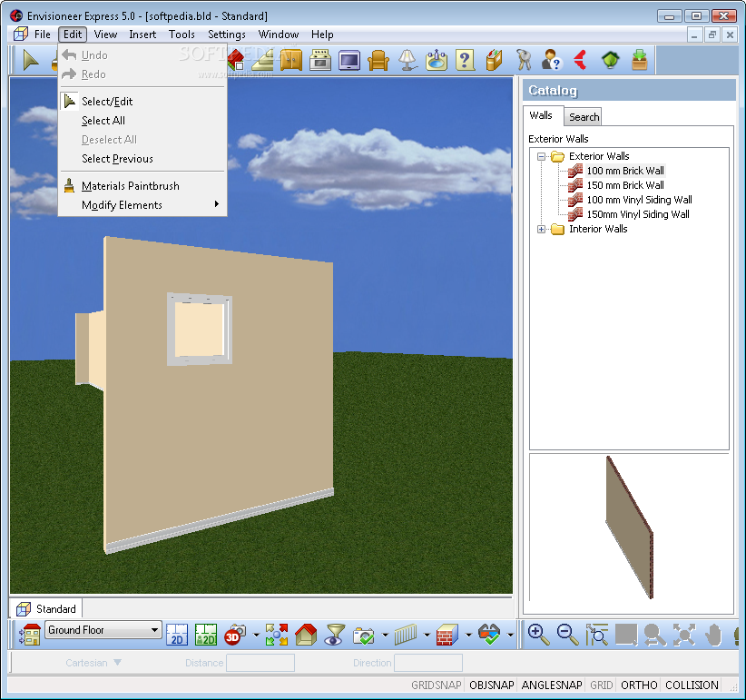
Task: Open the Tools menu
Action: point(182,35)
